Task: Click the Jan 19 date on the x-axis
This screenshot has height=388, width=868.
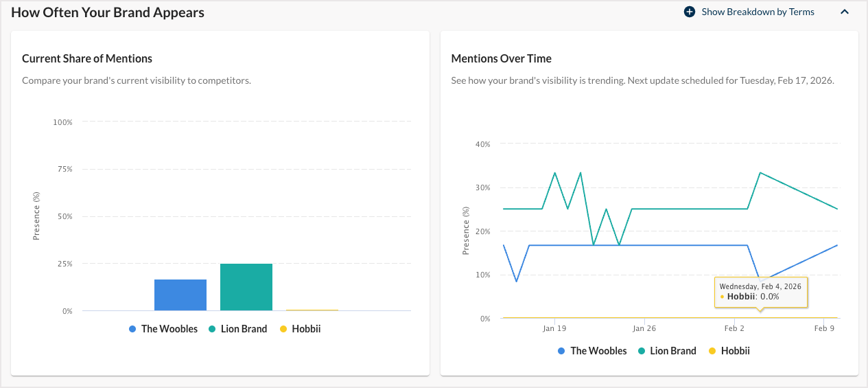Action: click(554, 329)
